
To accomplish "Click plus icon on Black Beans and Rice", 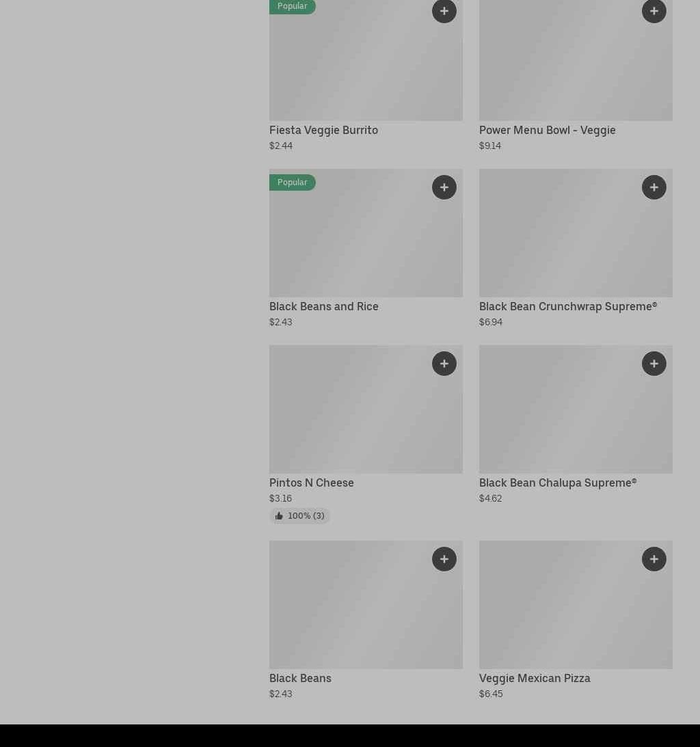I will pos(444,187).
